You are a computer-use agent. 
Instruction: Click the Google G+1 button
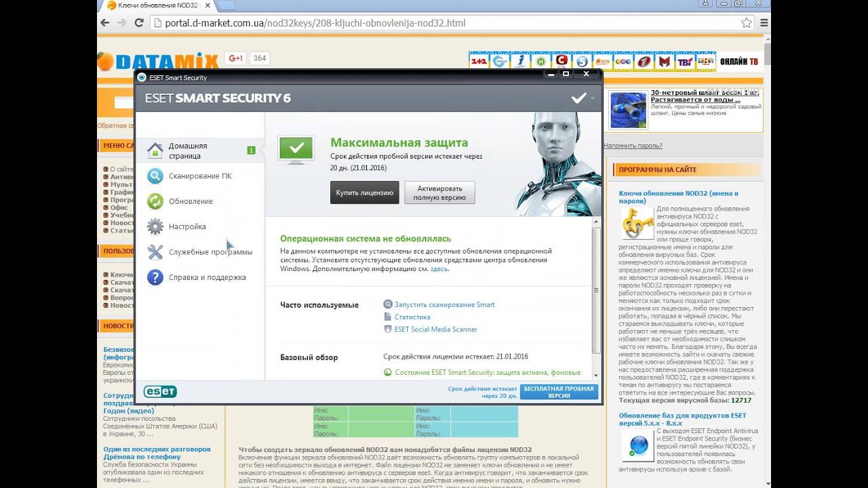(235, 58)
